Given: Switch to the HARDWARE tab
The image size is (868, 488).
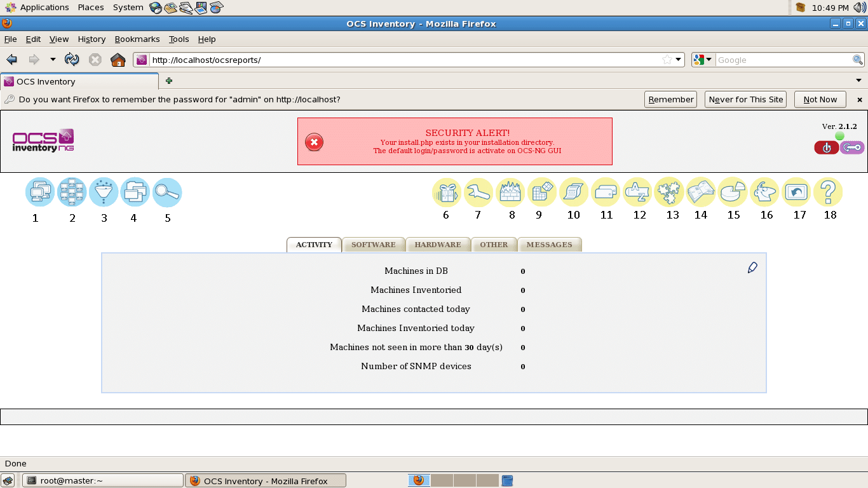Looking at the screenshot, I should [x=438, y=245].
